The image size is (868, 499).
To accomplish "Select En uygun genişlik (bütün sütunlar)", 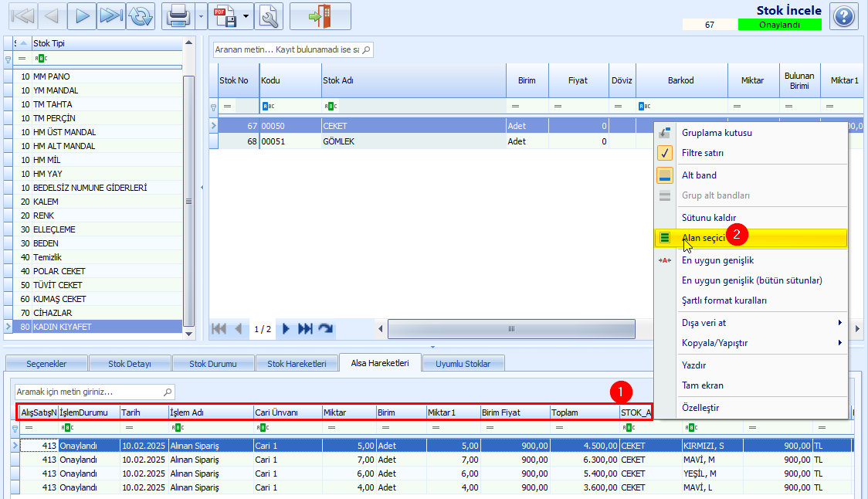I will coord(751,280).
